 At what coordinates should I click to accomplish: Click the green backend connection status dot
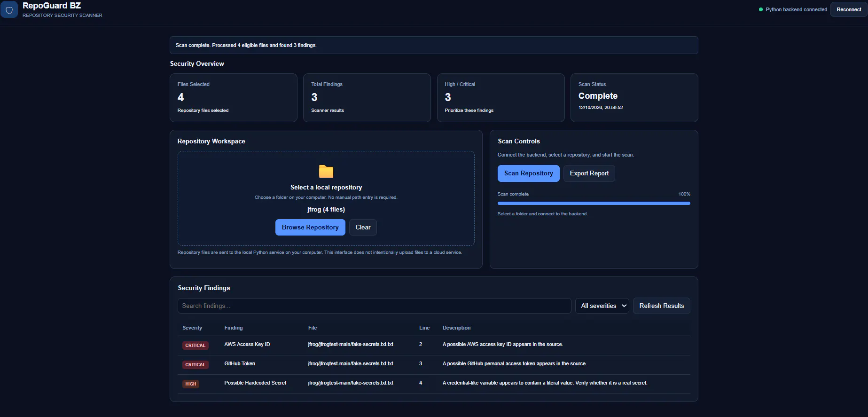(x=761, y=9)
